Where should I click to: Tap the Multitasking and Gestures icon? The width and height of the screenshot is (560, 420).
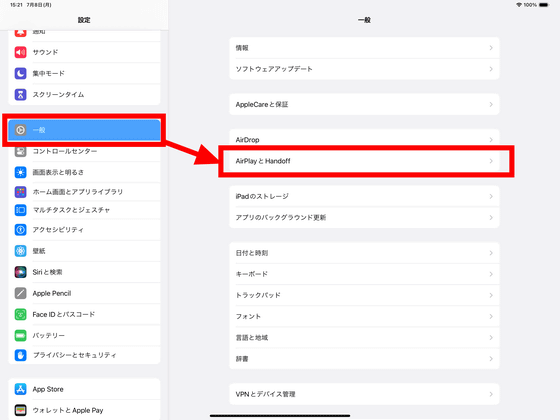tap(20, 210)
